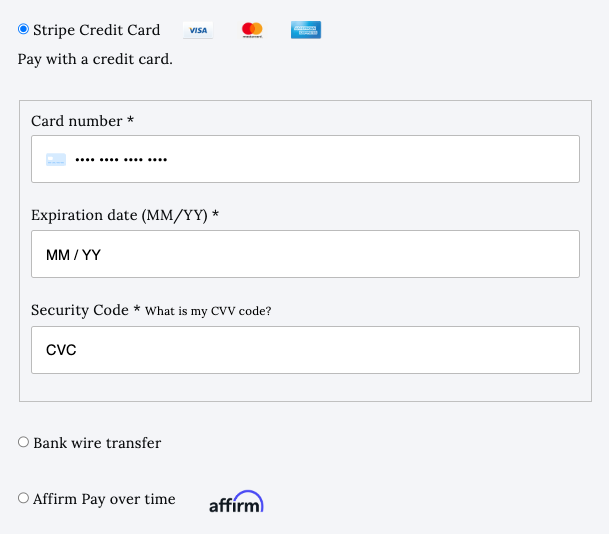Click the MM / YY expiration field

305,254
